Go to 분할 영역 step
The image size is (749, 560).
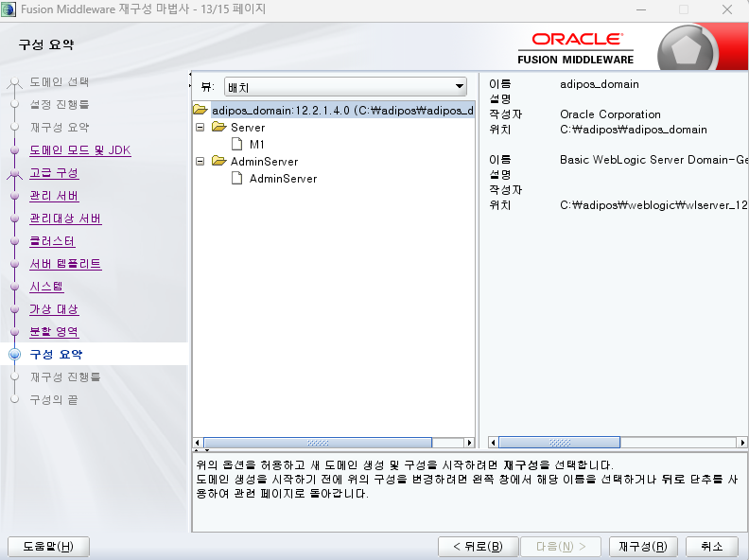point(54,332)
